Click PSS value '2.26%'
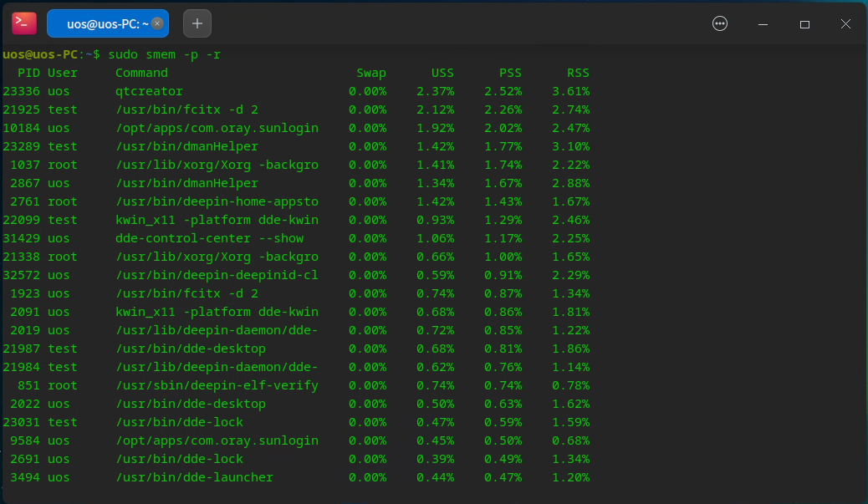This screenshot has width=868, height=504. 503,109
